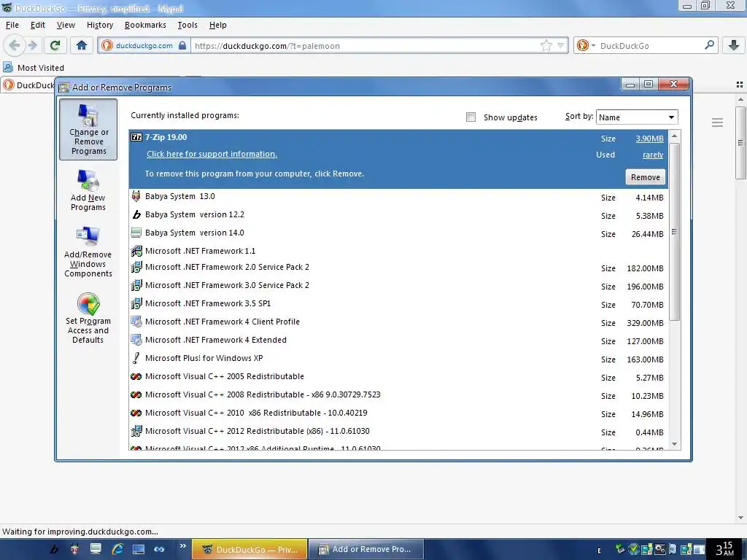Select Microsoft Visual C++ 2008 Redistributable row
The height and width of the screenshot is (560, 747).
pos(398,394)
